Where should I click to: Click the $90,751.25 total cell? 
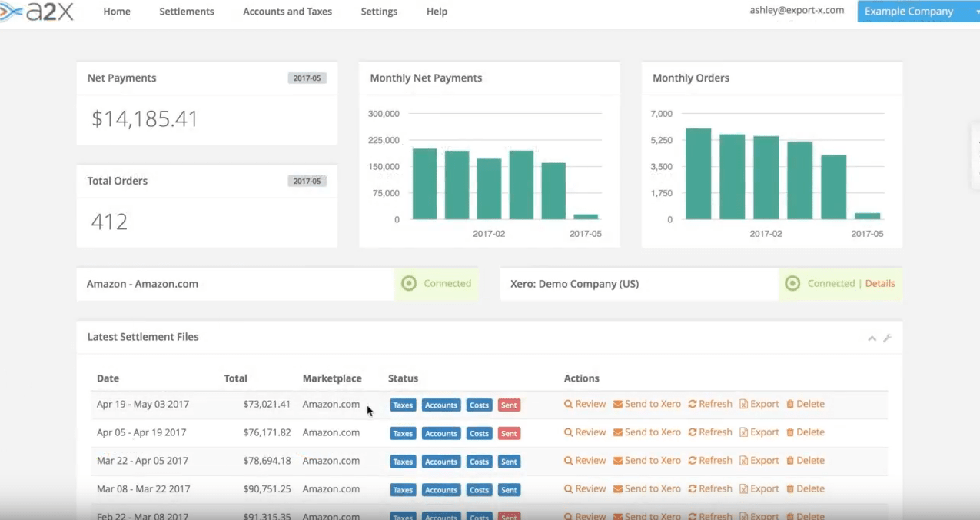pyautogui.click(x=267, y=488)
